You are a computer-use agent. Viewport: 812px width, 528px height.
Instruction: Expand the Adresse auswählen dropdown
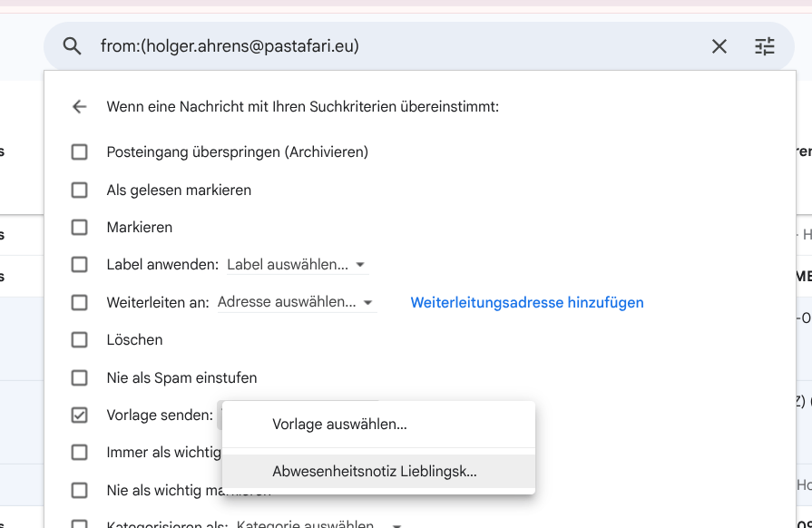pos(296,302)
